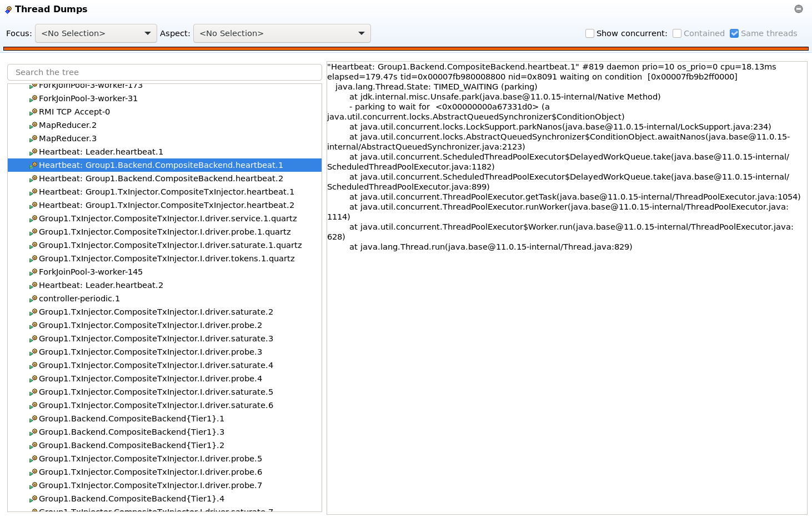Select Group1.TxInjector.CompositeTxInjector.I.driver.tokens.1.quartz thread
The width and height of the screenshot is (812, 517).
[167, 258]
